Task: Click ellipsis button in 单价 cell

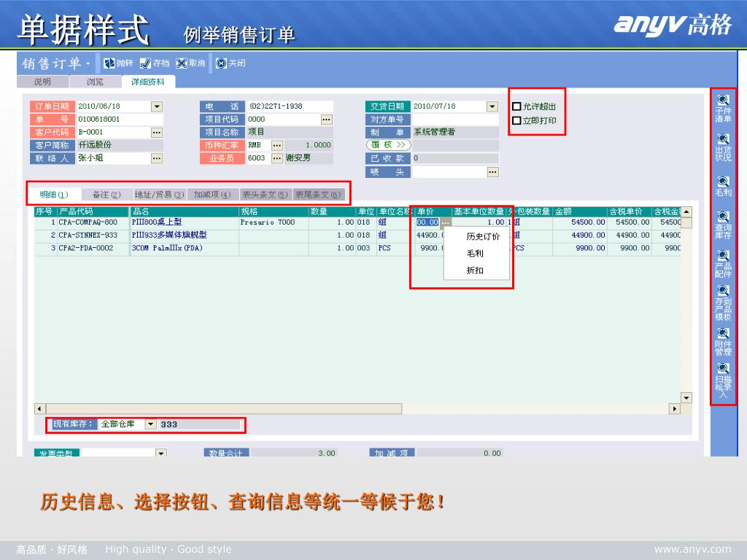Action: click(x=445, y=222)
